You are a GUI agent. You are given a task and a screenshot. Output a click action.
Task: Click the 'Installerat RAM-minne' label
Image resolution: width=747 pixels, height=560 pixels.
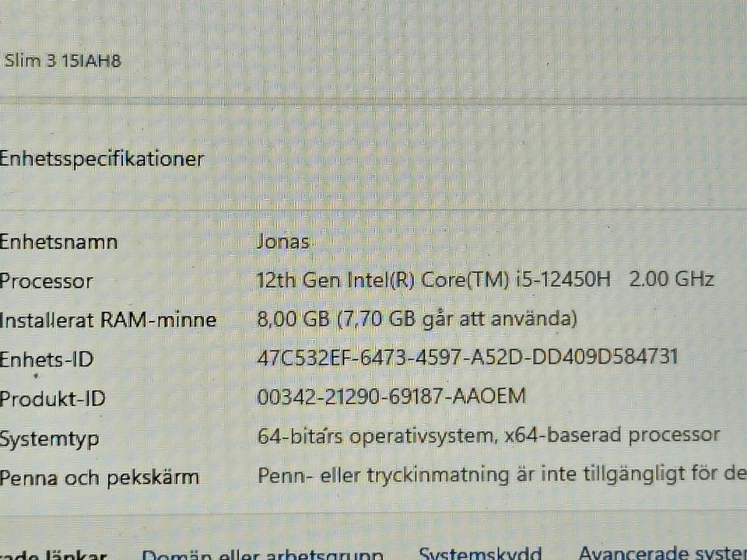click(108, 320)
